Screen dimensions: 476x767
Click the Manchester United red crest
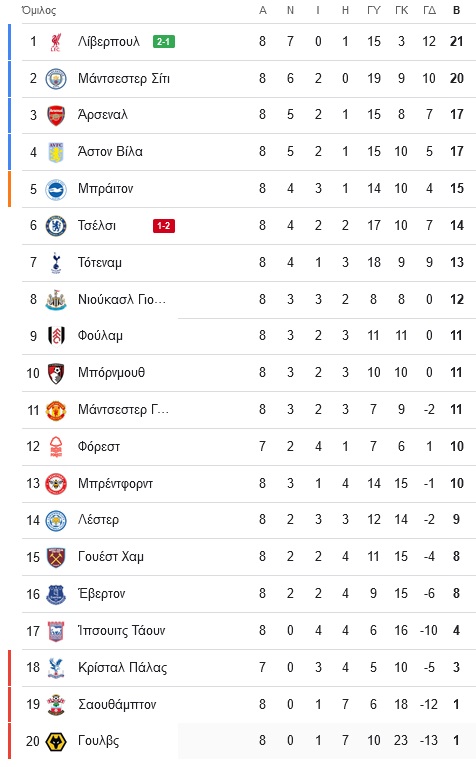pos(56,410)
